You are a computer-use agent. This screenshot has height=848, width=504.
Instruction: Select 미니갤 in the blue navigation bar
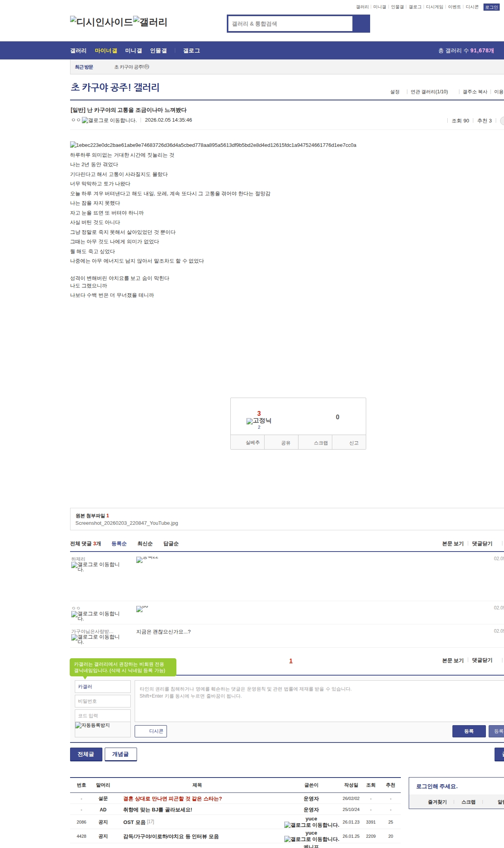coord(133,50)
